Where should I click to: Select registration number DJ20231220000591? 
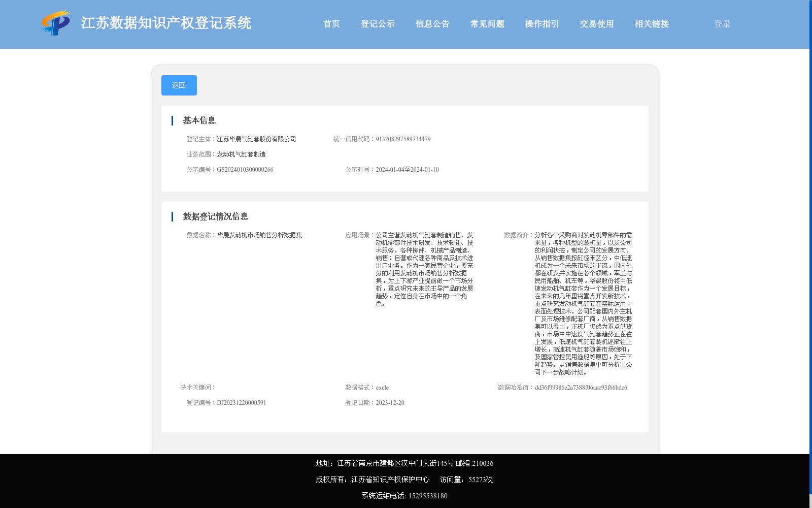(242, 403)
